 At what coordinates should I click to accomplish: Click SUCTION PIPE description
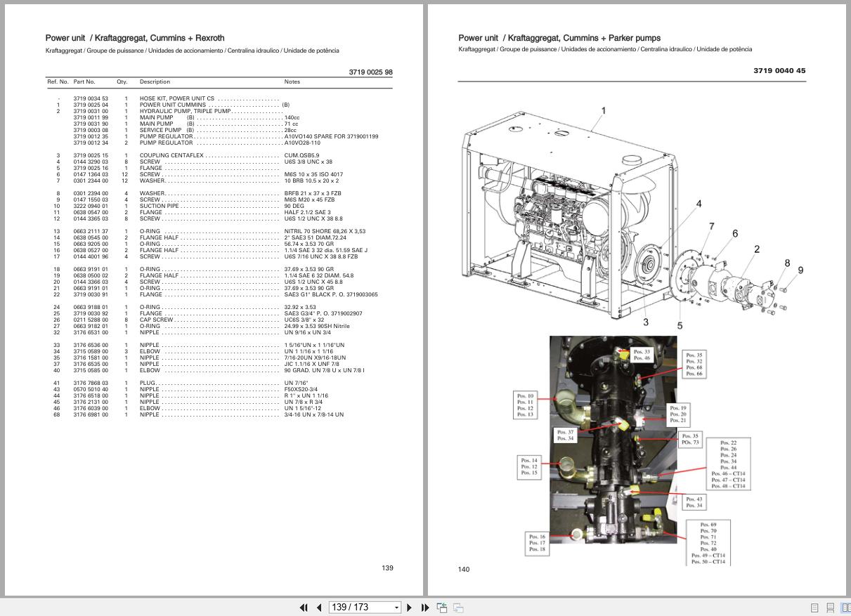pyautogui.click(x=159, y=206)
